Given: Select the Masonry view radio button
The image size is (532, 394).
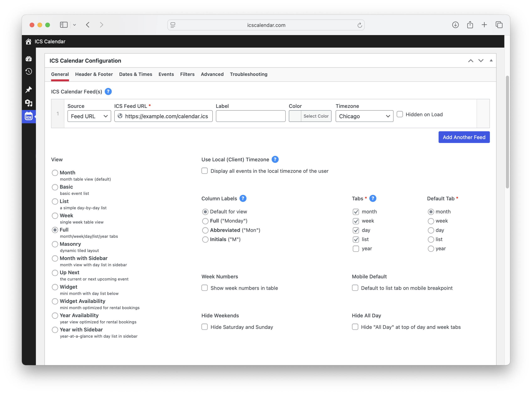Looking at the screenshot, I should 55,244.
